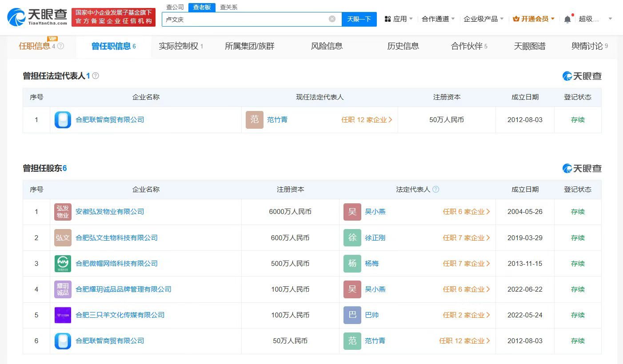Viewport: 623px width, 364px height.
Task: Click 安徽弘发物业 company logo icon
Action: pos(63,212)
